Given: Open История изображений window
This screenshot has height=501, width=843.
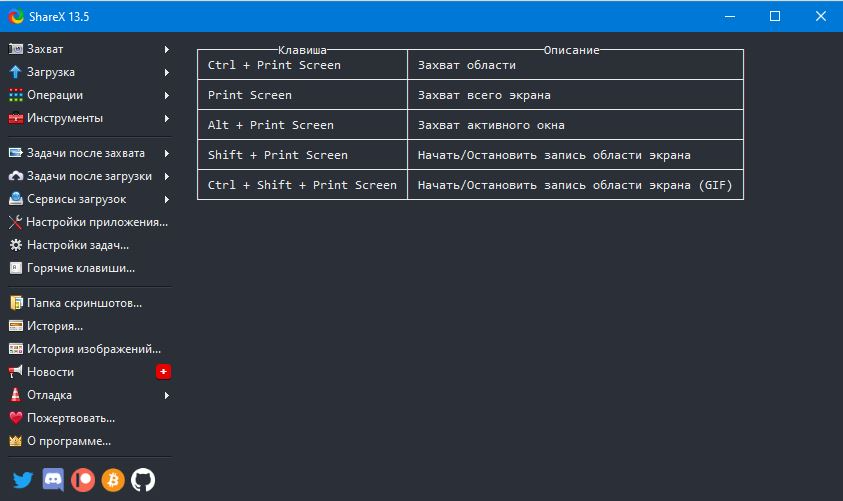Looking at the screenshot, I should click(93, 349).
